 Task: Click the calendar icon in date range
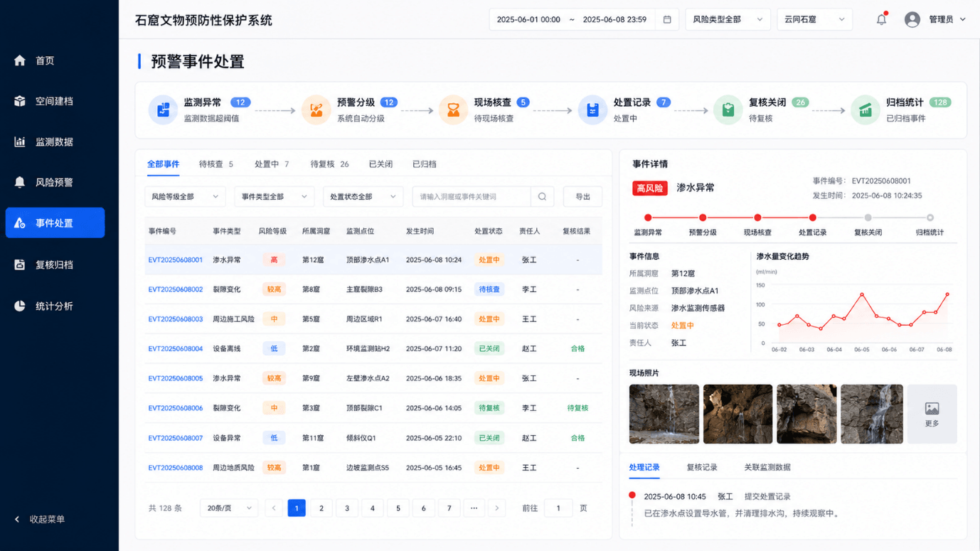(x=667, y=19)
